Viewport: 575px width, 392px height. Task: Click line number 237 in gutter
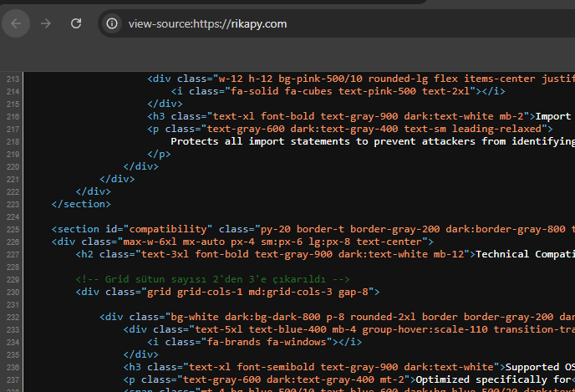point(13,380)
